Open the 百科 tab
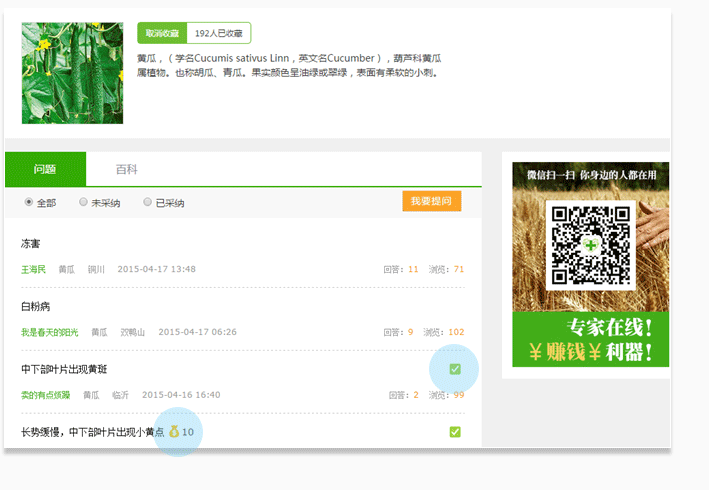709x490 pixels. 126,170
